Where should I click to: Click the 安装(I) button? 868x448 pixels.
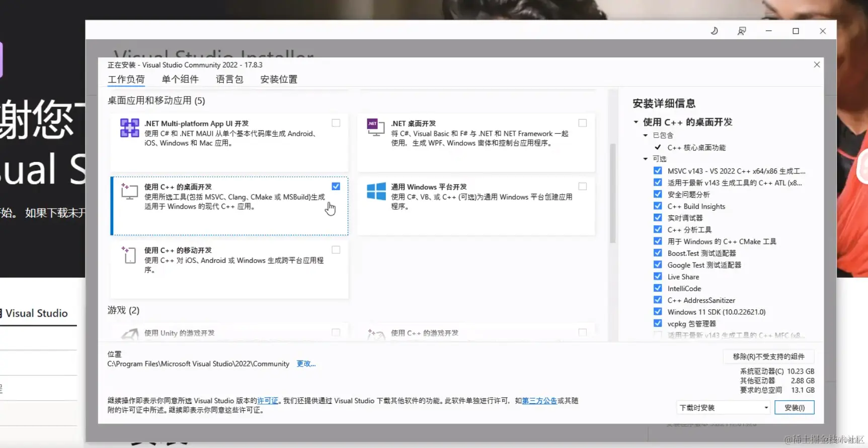[x=795, y=408]
